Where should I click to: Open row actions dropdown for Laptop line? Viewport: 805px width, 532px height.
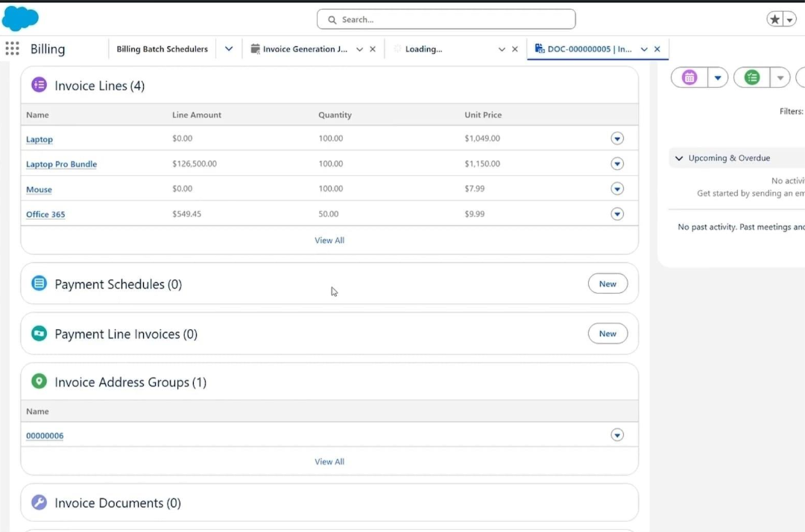616,139
